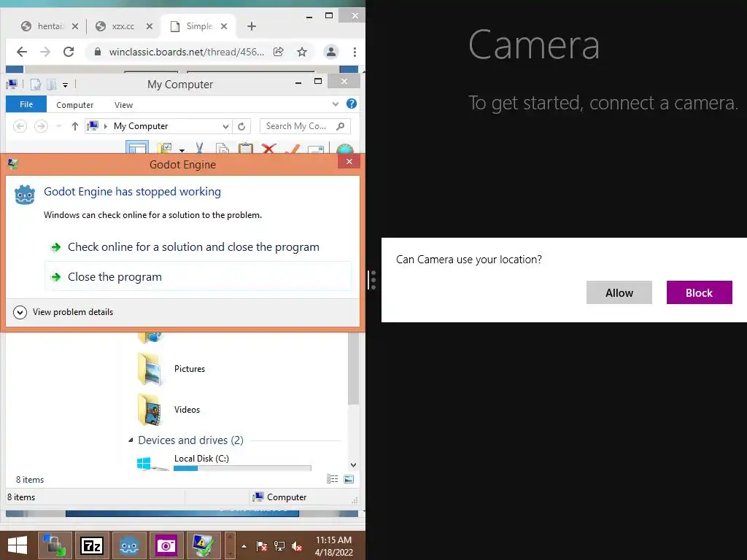Open recent locations dropdown in explorer
This screenshot has width=747, height=560.
click(58, 126)
